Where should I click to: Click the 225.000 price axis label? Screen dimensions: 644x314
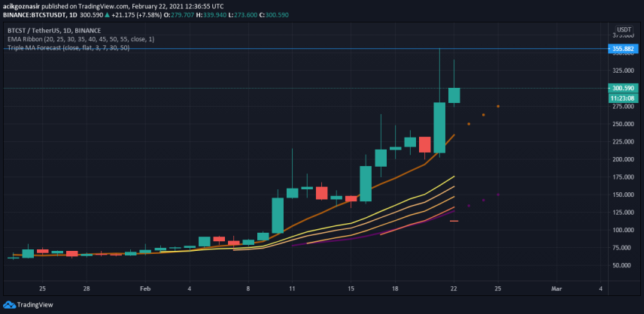[623, 142]
